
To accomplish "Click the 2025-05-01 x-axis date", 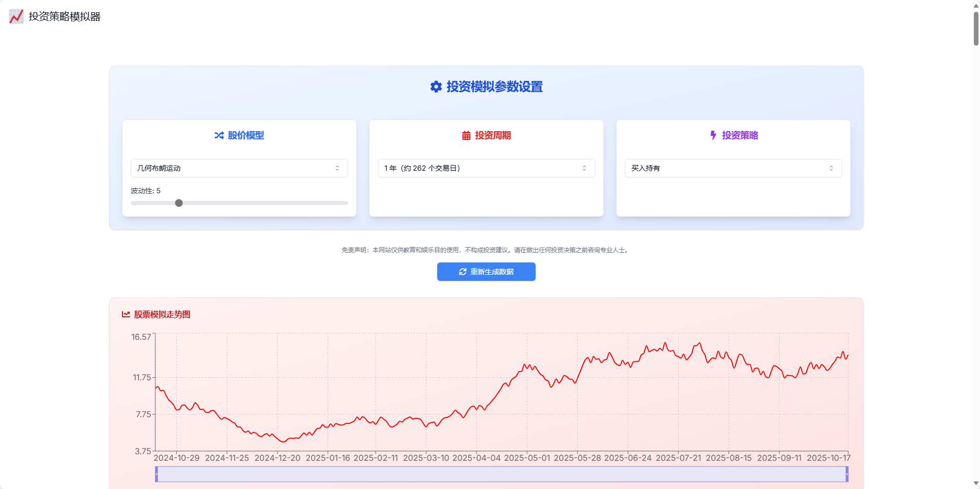I will click(527, 458).
